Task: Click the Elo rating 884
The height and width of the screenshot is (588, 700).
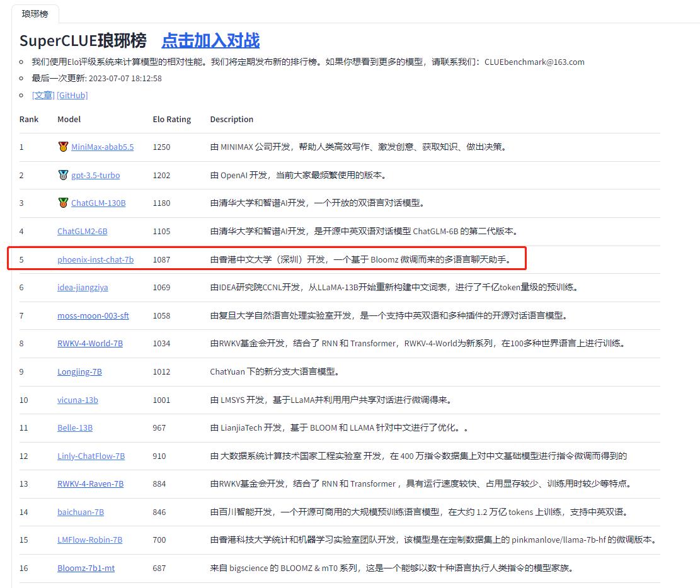Action: (x=159, y=483)
